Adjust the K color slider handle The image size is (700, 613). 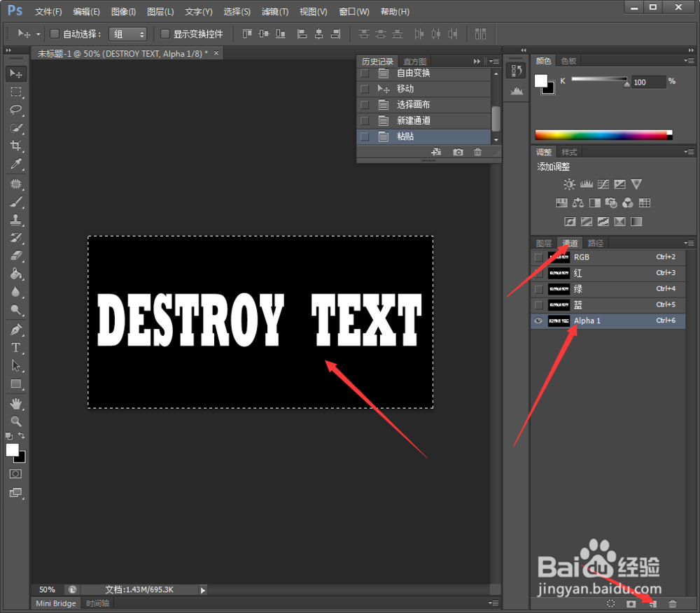(626, 83)
